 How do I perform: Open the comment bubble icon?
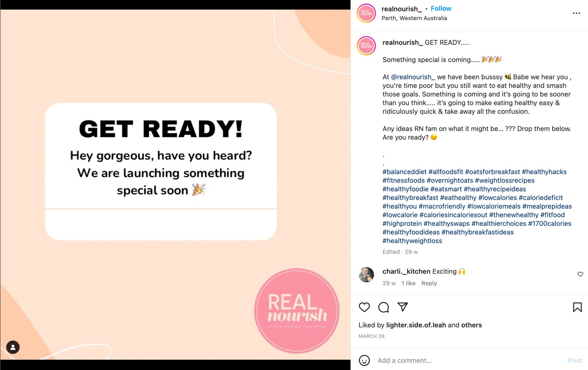[383, 307]
